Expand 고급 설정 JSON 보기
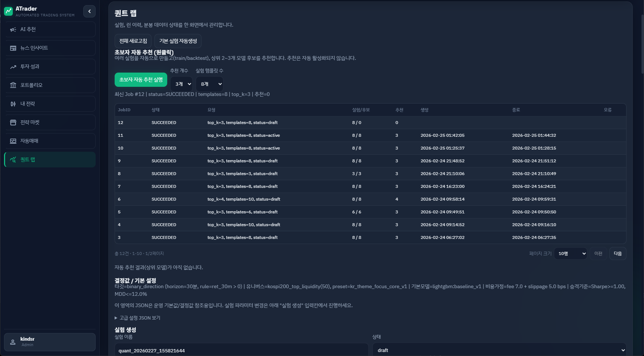 click(x=138, y=318)
